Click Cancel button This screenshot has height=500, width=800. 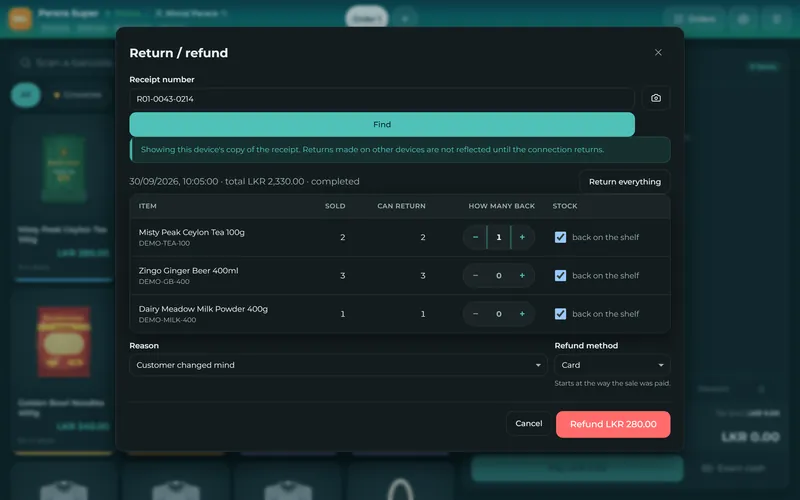[x=529, y=423]
